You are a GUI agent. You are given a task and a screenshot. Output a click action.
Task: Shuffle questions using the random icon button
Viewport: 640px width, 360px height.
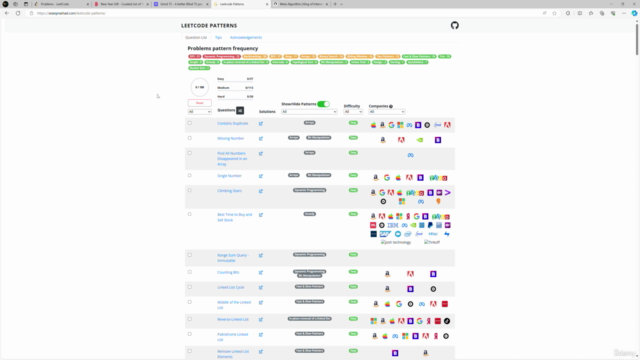point(240,110)
